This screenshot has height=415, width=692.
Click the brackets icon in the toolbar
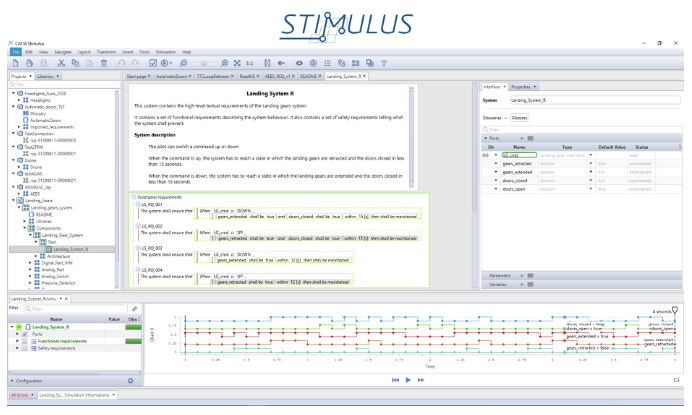267,63
